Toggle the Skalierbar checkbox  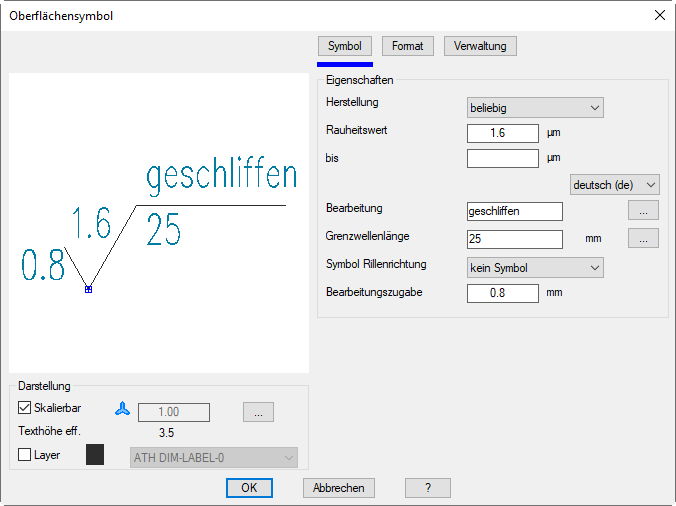point(26,408)
